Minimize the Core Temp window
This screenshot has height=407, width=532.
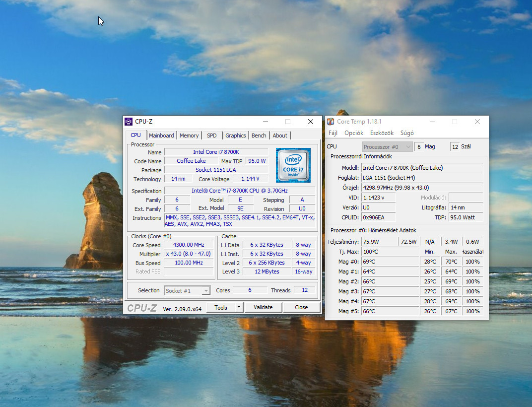(x=432, y=122)
